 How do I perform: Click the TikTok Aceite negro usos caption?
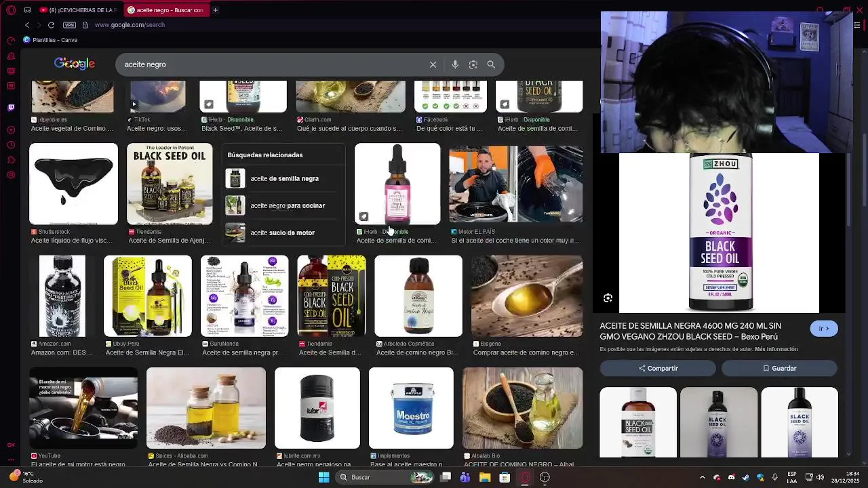click(157, 128)
